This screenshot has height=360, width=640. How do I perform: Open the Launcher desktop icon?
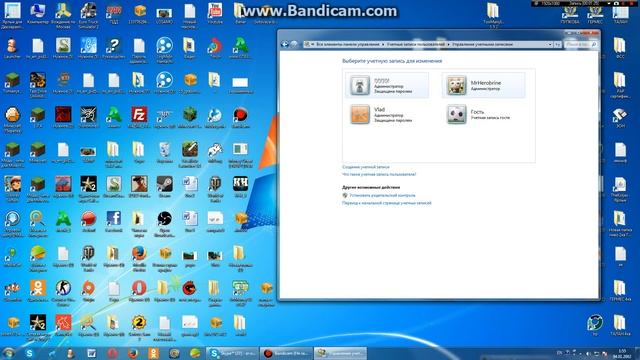[12, 49]
